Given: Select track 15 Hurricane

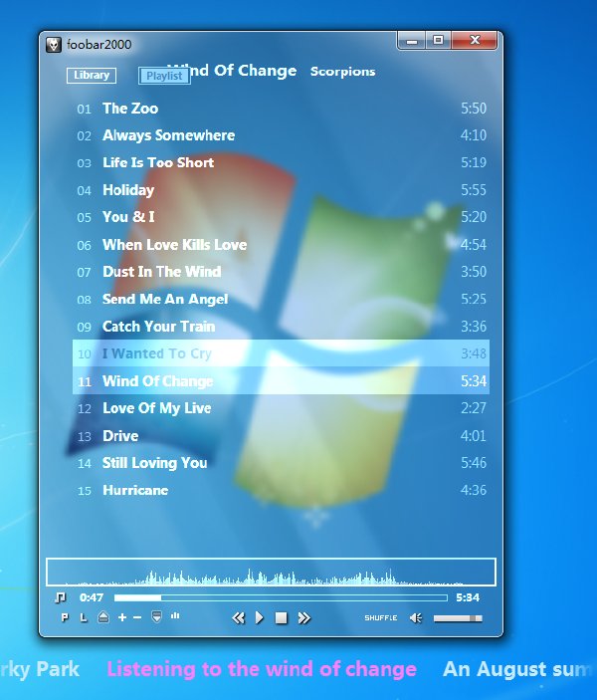Looking at the screenshot, I should pyautogui.click(x=282, y=490).
